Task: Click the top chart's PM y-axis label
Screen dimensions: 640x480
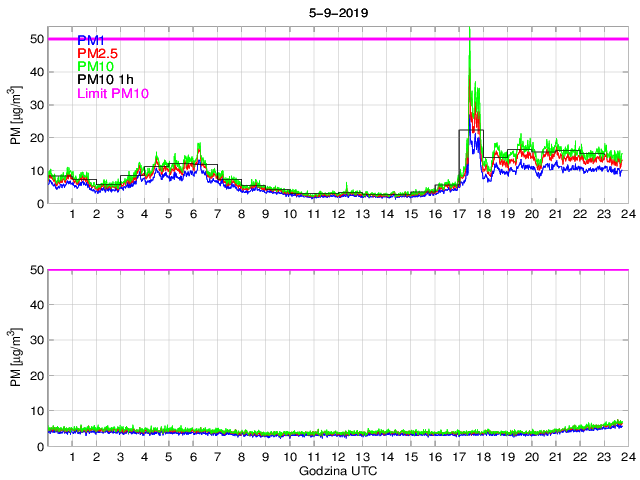Action: [16, 121]
